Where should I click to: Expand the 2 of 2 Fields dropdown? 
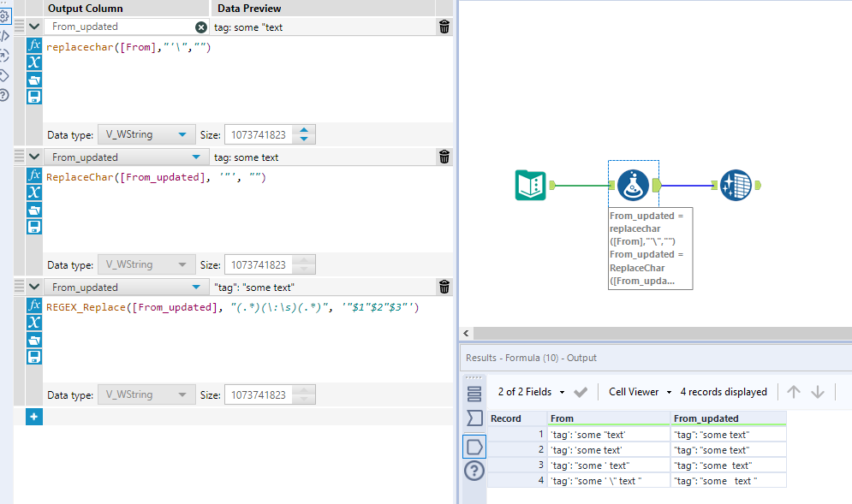coord(532,392)
